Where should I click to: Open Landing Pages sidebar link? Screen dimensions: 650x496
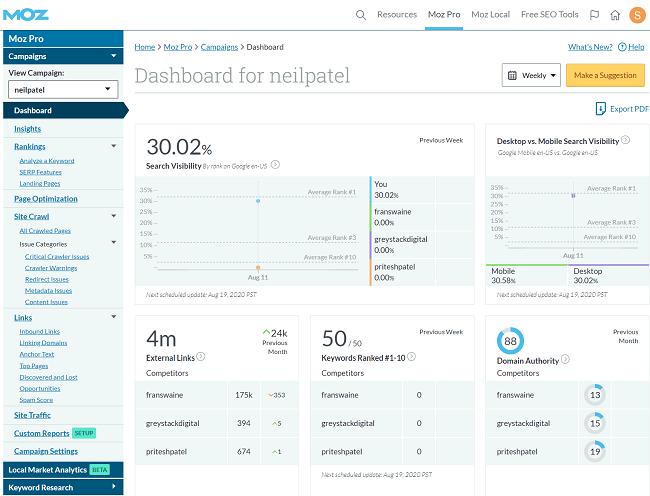[40, 183]
